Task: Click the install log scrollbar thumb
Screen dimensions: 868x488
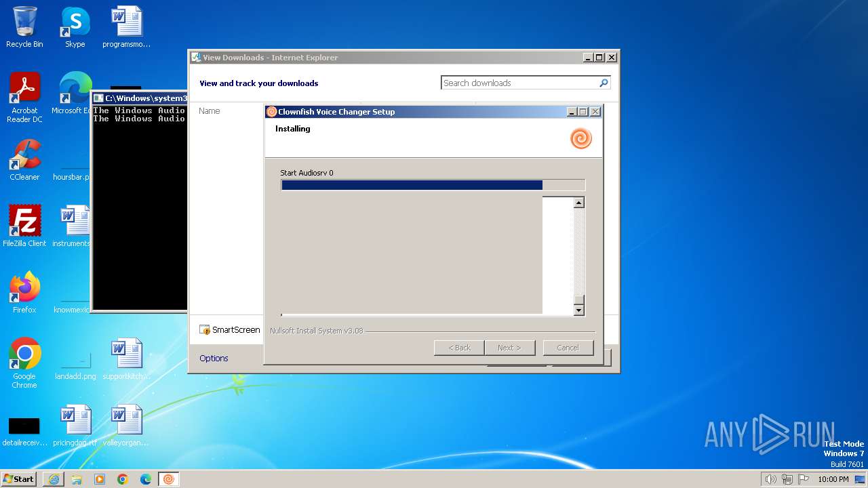Action: click(578, 300)
